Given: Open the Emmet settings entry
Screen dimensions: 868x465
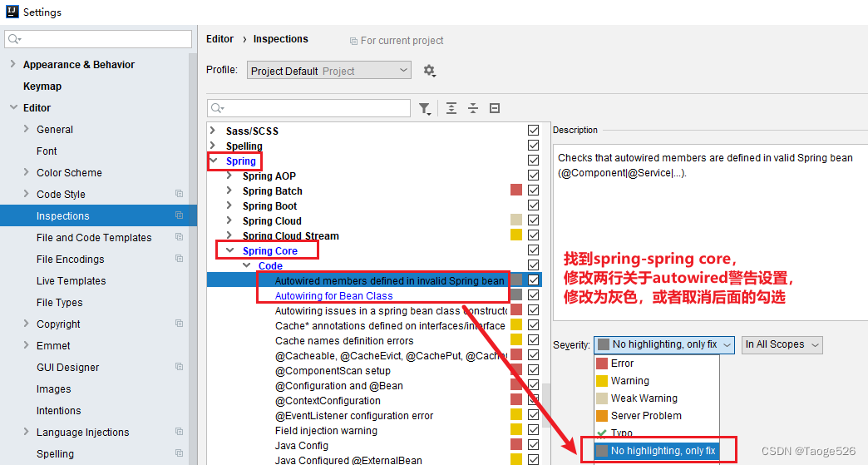Looking at the screenshot, I should pos(53,345).
